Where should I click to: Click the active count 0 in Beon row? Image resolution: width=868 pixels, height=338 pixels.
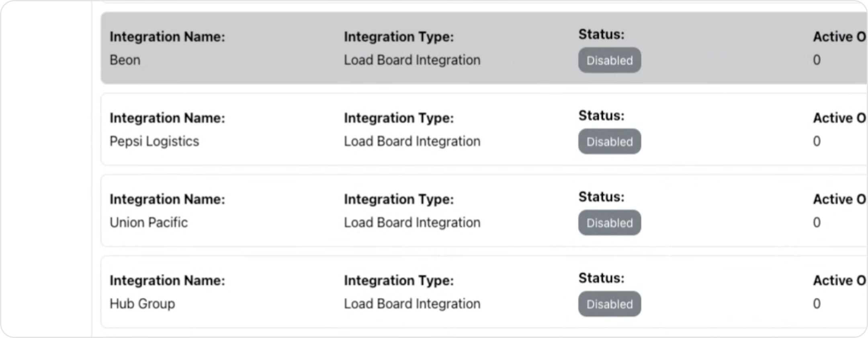click(x=817, y=60)
